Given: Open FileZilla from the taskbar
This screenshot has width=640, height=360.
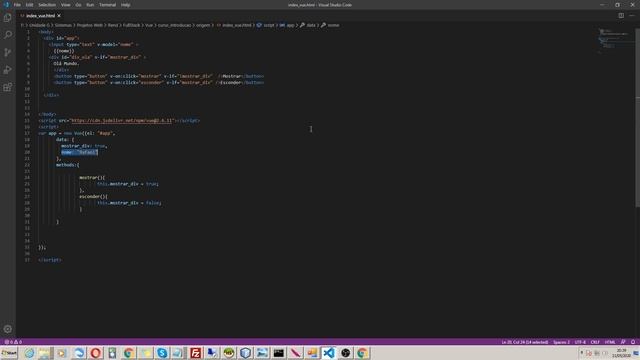Looking at the screenshot, I should click(x=196, y=353).
